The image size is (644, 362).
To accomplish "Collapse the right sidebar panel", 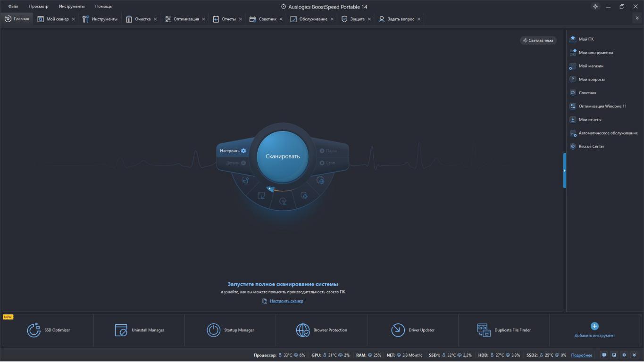I will tap(564, 171).
